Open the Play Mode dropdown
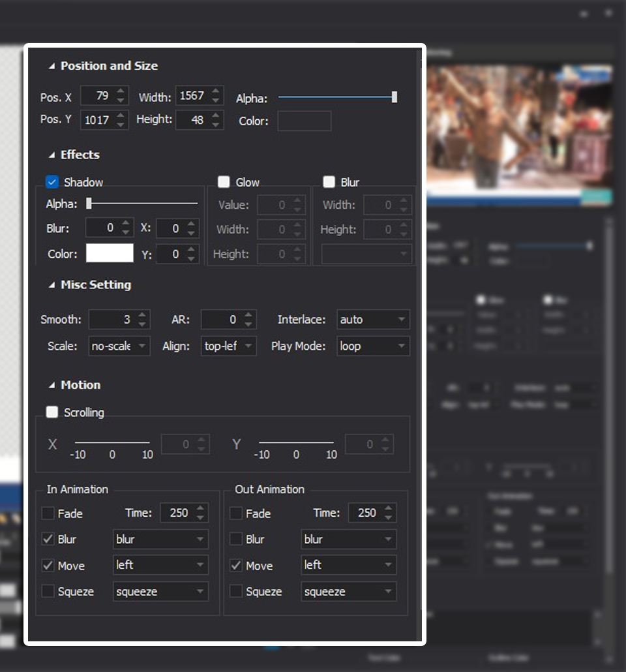 (373, 346)
